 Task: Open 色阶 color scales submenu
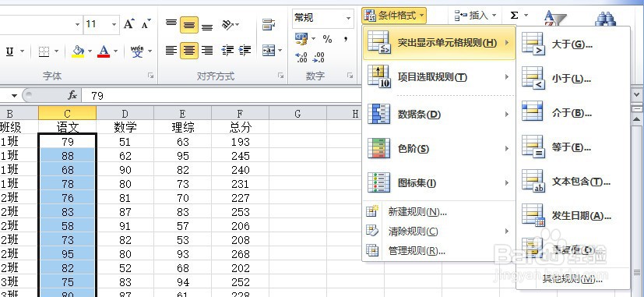point(439,148)
